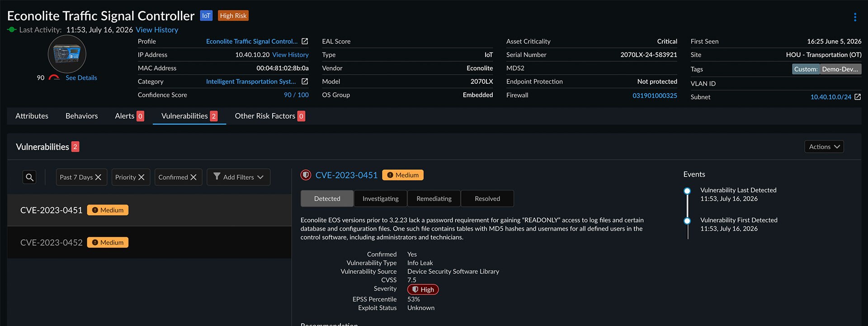Open the Alerts tab

129,116
